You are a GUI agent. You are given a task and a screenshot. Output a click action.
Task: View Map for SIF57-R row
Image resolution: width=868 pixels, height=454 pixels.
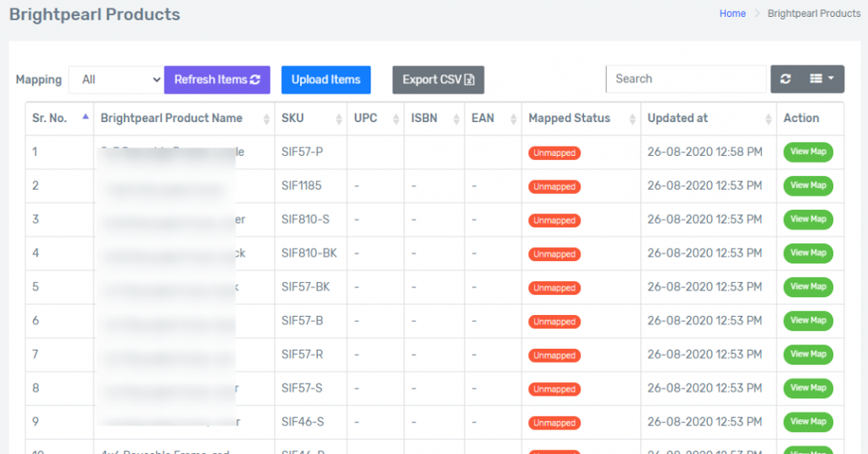tap(808, 354)
